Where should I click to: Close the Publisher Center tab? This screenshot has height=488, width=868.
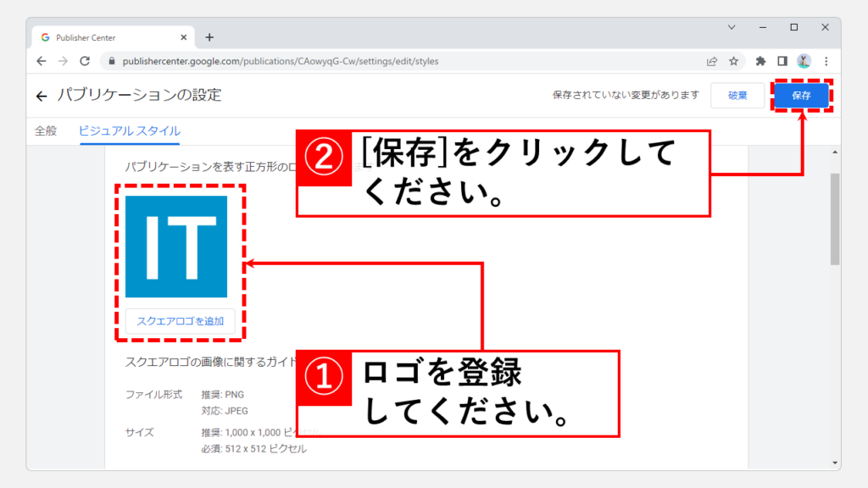click(x=184, y=37)
